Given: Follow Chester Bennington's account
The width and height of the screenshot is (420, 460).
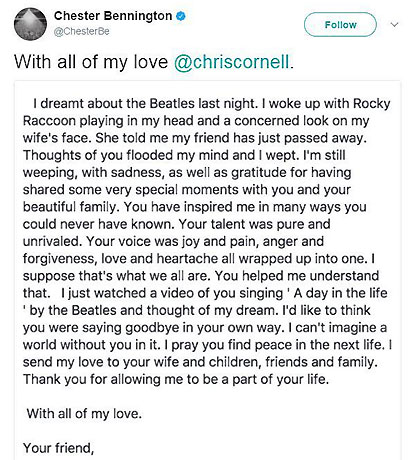Looking at the screenshot, I should [x=340, y=25].
